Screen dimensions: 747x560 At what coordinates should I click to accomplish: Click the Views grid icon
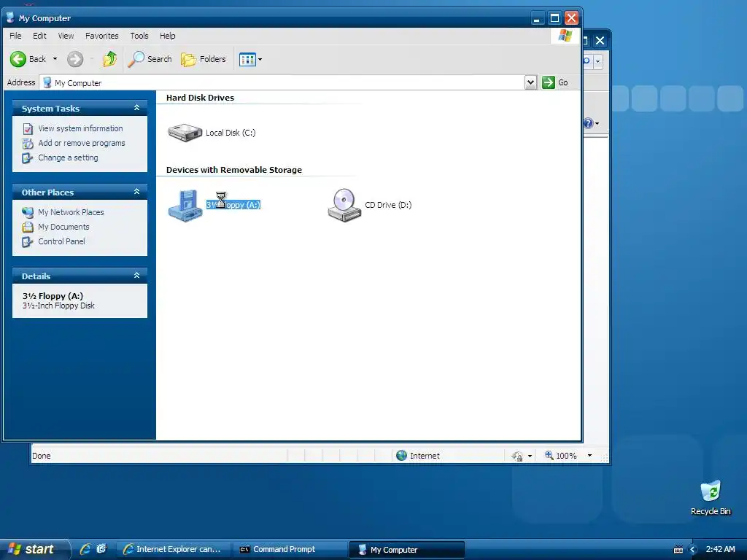click(x=247, y=60)
